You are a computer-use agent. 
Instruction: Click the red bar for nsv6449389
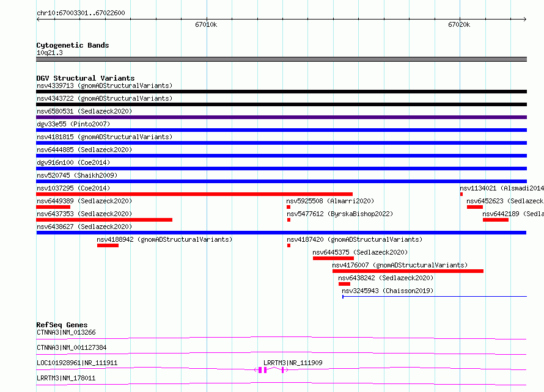[x=53, y=207]
